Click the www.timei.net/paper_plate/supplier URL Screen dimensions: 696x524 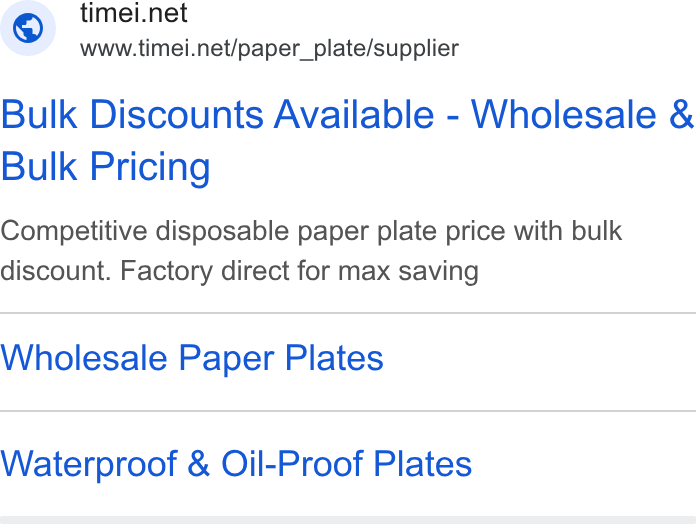pyautogui.click(x=269, y=48)
